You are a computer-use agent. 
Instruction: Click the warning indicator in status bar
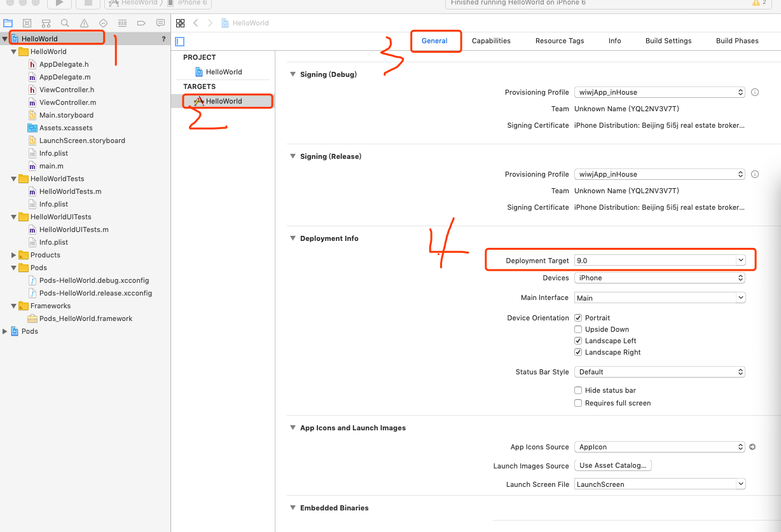coord(759,3)
